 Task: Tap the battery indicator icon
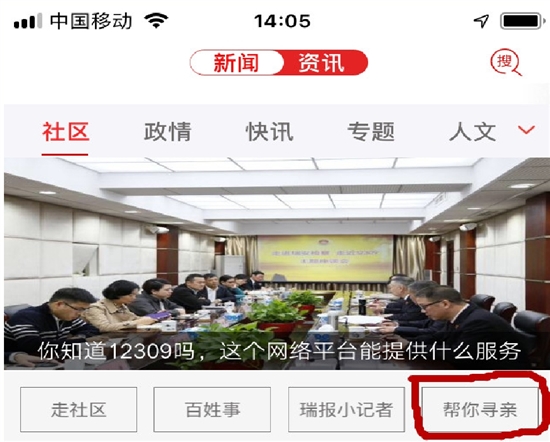[x=522, y=21]
